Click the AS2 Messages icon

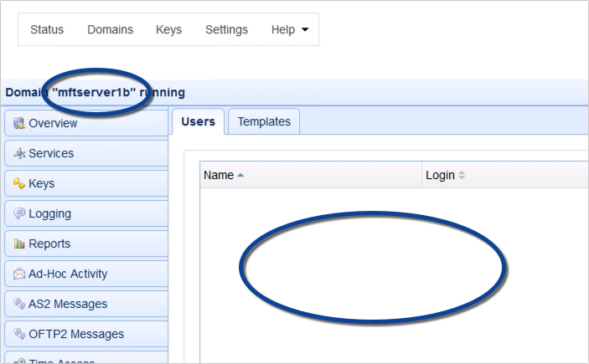tap(19, 305)
